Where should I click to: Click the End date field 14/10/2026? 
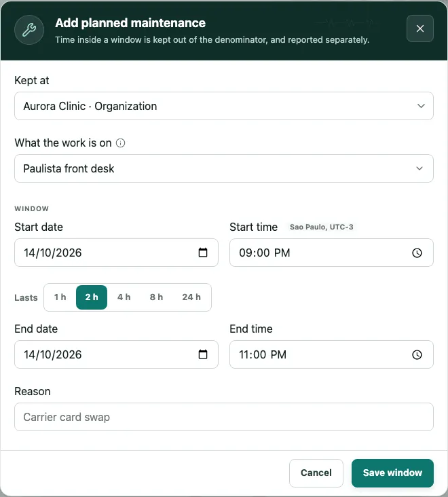[116, 354]
